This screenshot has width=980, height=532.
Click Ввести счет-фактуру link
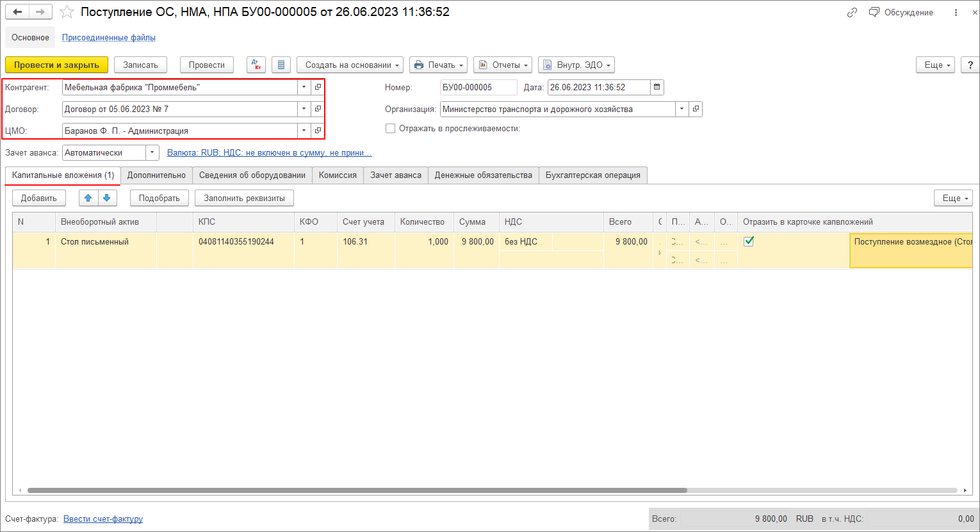[103, 519]
